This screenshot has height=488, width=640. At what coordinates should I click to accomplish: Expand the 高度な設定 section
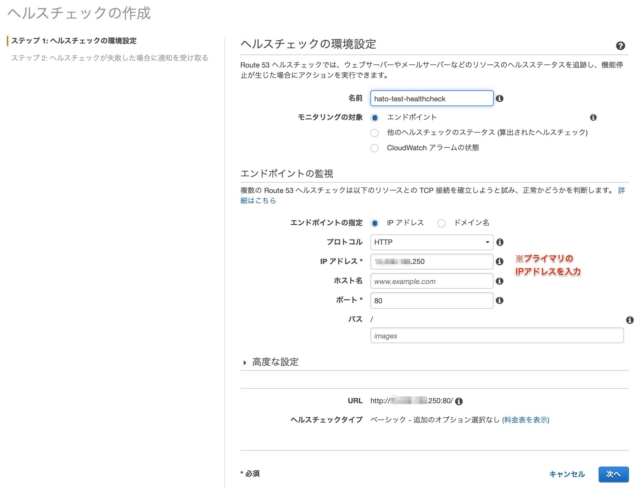[271, 362]
